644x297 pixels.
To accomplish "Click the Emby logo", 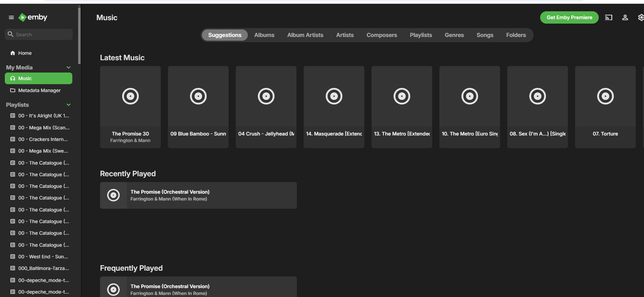I will (33, 17).
